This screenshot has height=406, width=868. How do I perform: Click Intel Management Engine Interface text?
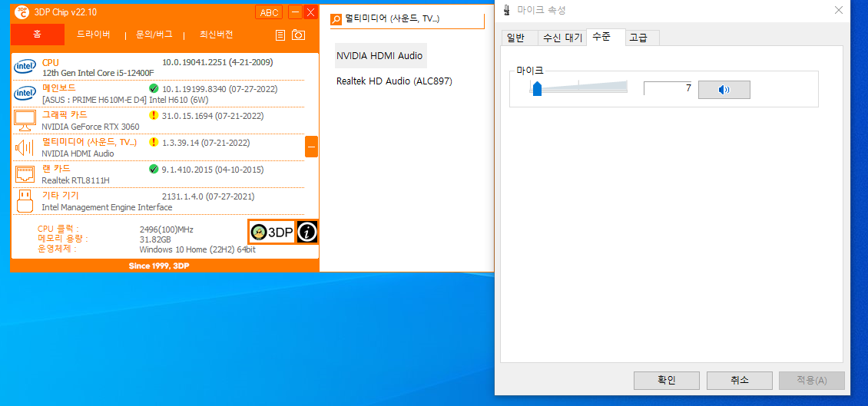(107, 207)
